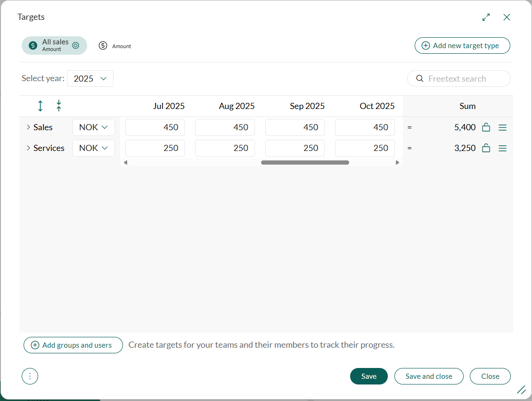The width and height of the screenshot is (532, 401).
Task: Open the Sales currency NOK dropdown
Action: [93, 127]
